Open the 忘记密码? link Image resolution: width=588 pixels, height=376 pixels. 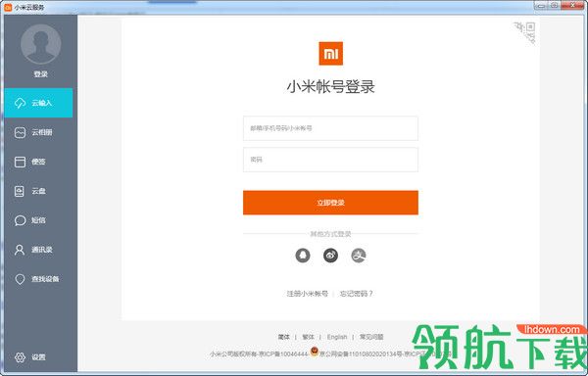pos(357,294)
